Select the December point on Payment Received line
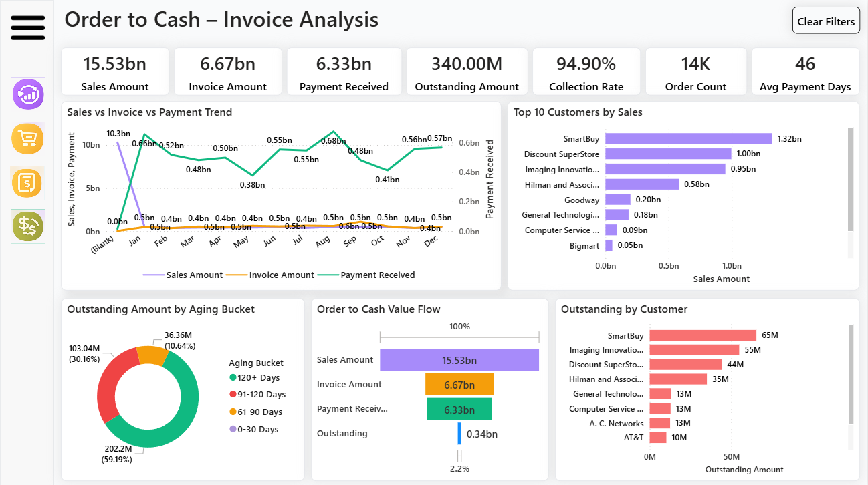The width and height of the screenshot is (868, 485). (x=441, y=146)
